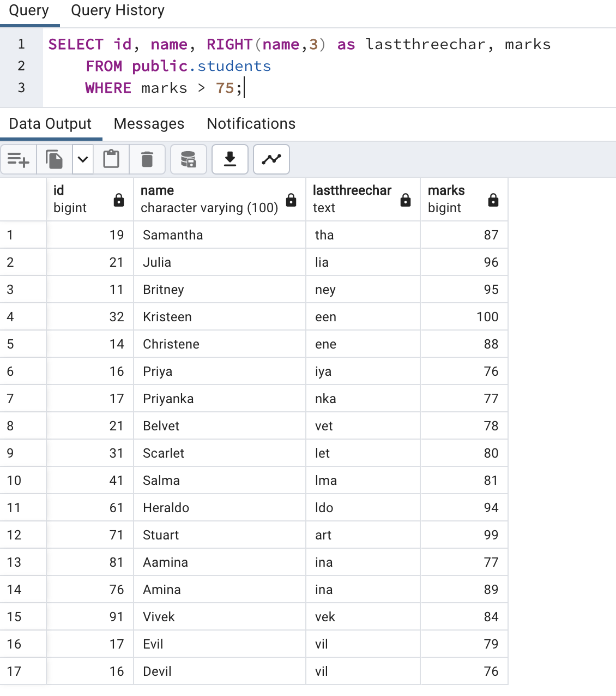The image size is (616, 696).
Task: Click the Save data changes icon
Action: [188, 159]
